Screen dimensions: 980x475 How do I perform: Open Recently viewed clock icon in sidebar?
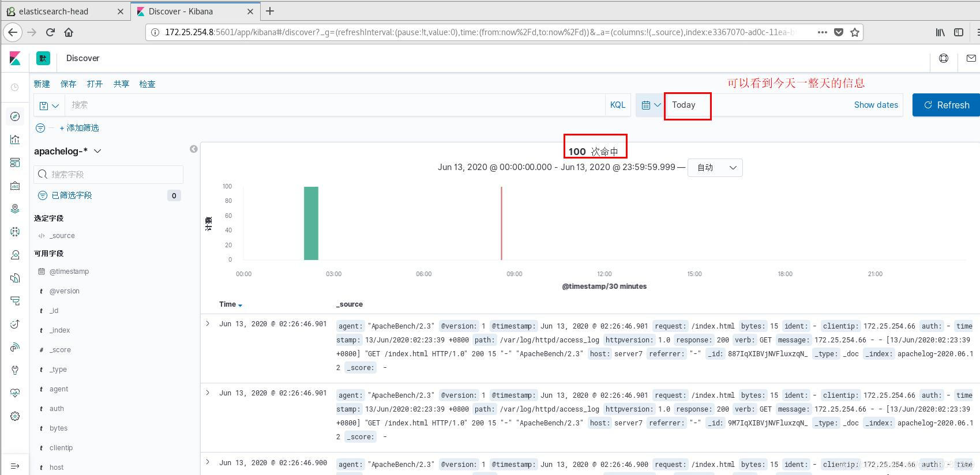click(x=15, y=87)
